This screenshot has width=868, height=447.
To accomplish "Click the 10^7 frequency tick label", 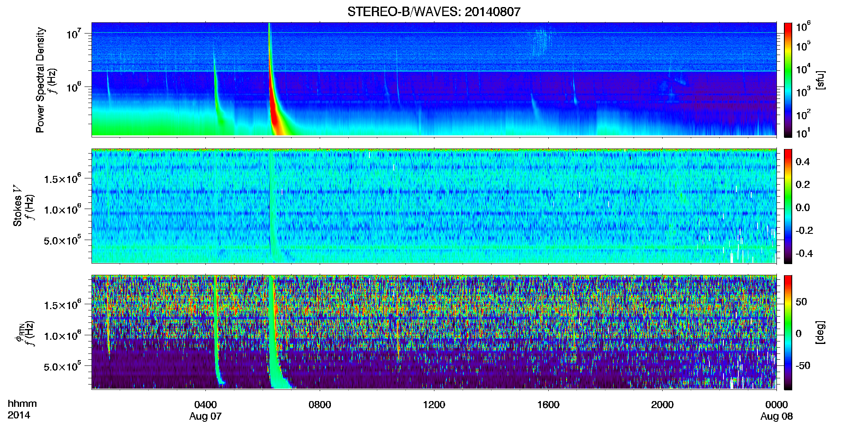I will (74, 34).
